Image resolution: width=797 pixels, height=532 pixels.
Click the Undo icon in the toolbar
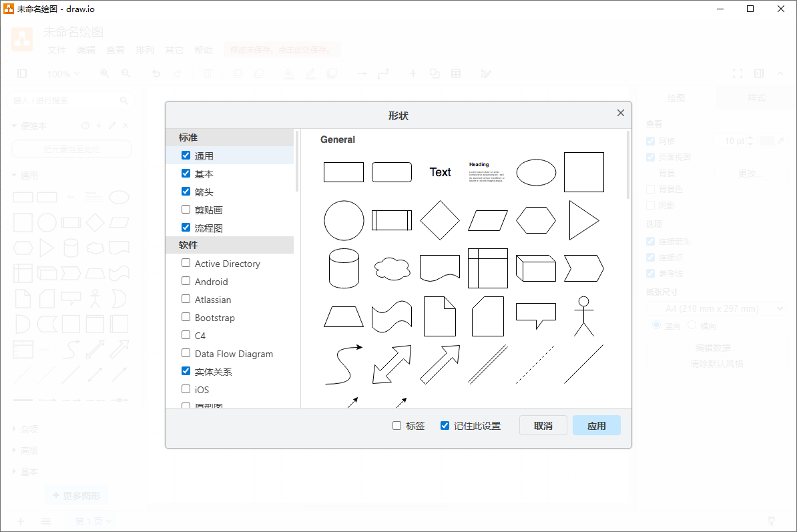tap(156, 73)
